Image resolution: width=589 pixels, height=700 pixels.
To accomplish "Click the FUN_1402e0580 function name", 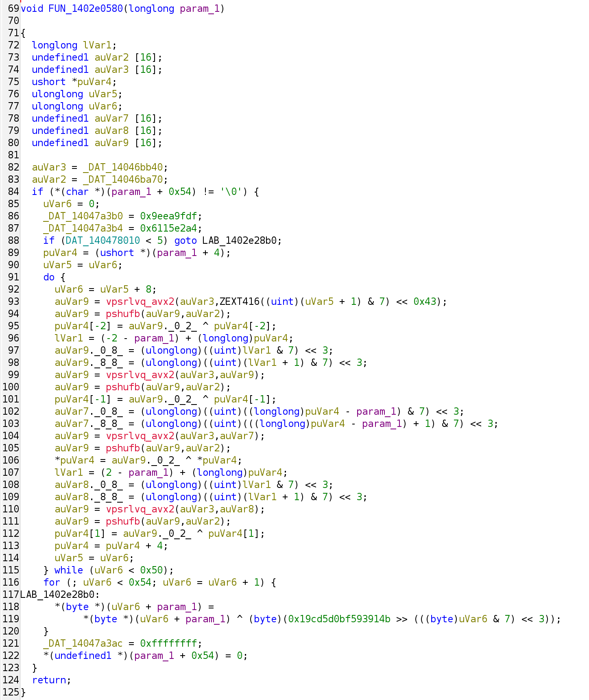I will point(85,9).
